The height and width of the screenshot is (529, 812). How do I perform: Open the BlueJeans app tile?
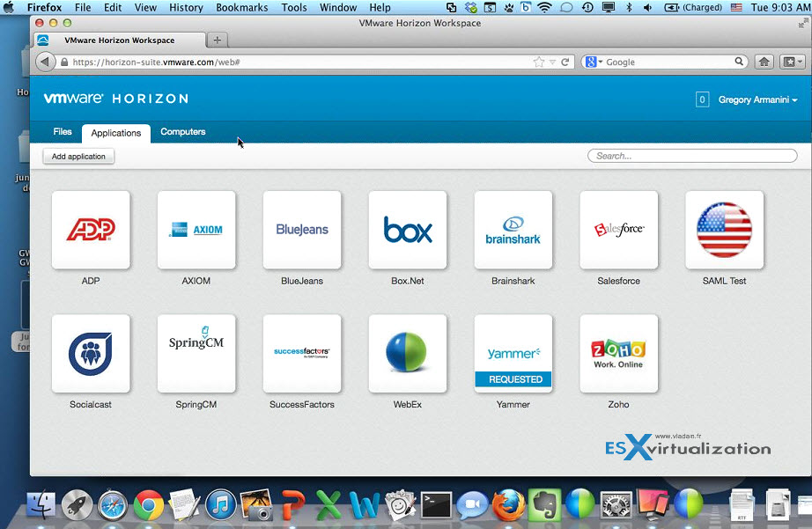[302, 230]
